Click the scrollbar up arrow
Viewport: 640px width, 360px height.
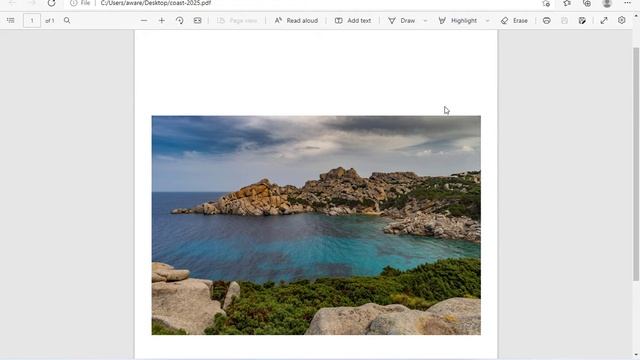[x=636, y=16]
